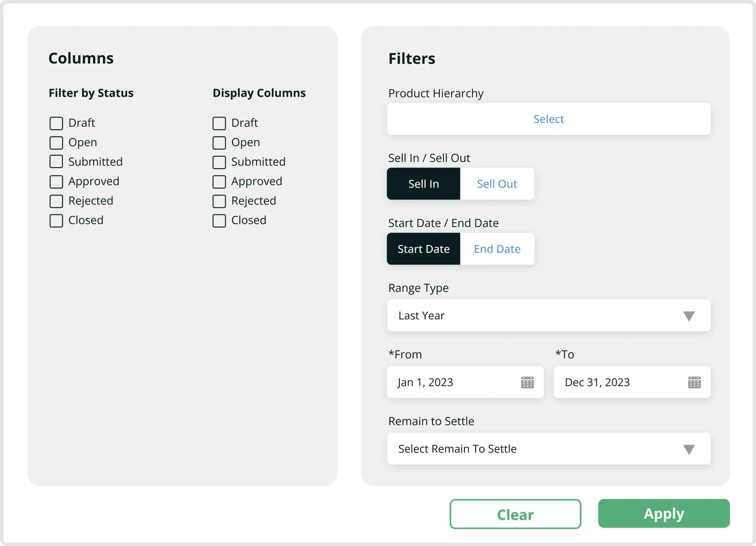Switch to End Date mode
The width and height of the screenshot is (756, 546).
click(x=497, y=249)
